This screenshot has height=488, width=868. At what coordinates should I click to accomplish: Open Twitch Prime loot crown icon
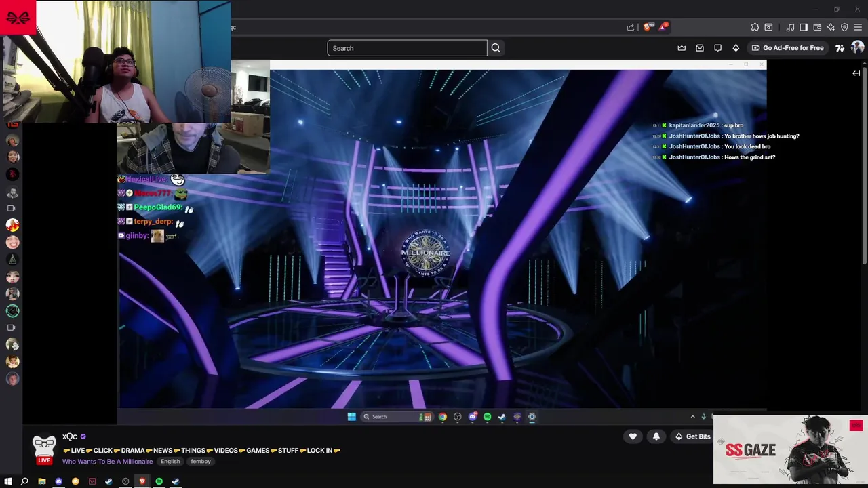tap(682, 48)
